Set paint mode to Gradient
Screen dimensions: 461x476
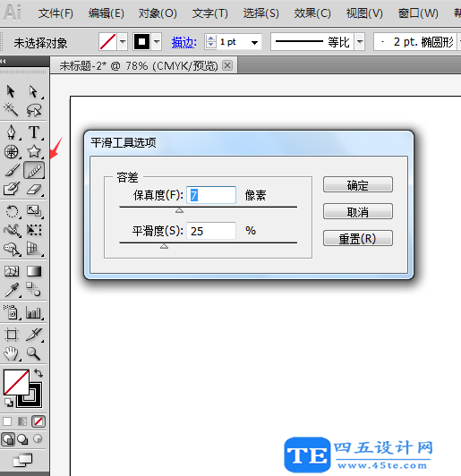pos(22,421)
